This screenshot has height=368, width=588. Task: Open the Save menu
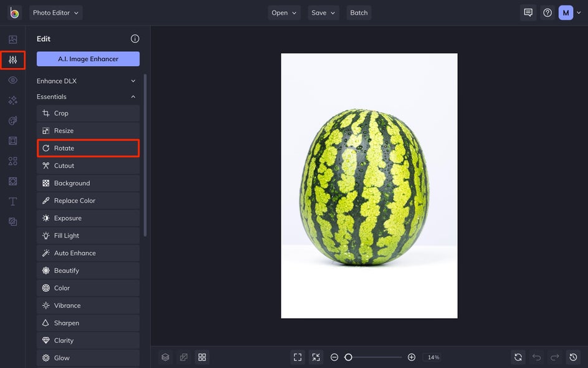[323, 12]
